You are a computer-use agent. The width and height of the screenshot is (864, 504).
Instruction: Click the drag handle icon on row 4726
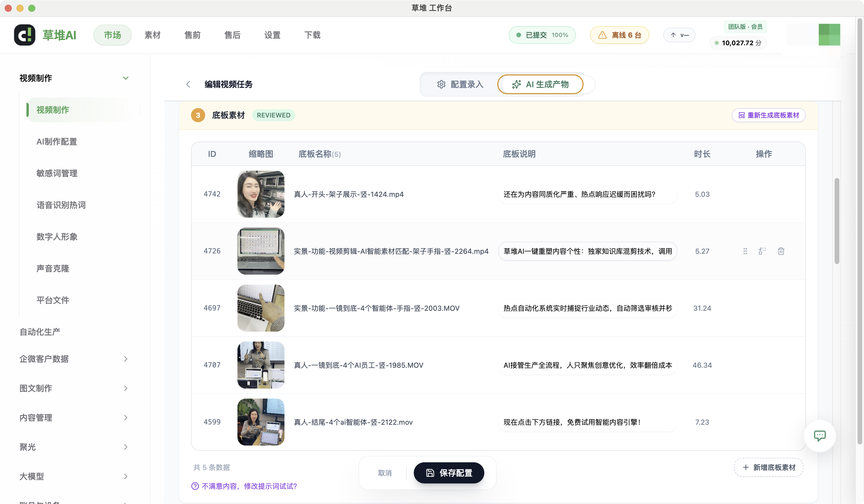click(745, 251)
